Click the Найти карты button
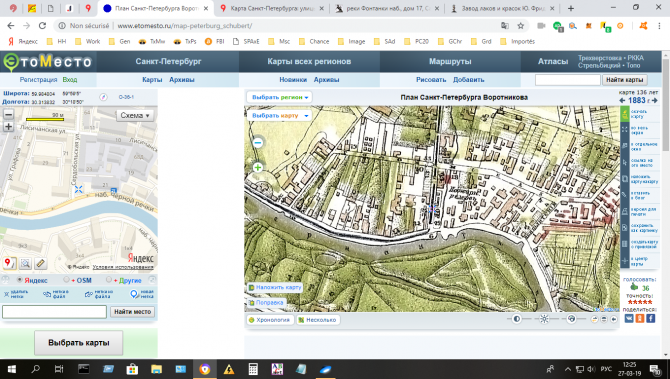 [625, 79]
